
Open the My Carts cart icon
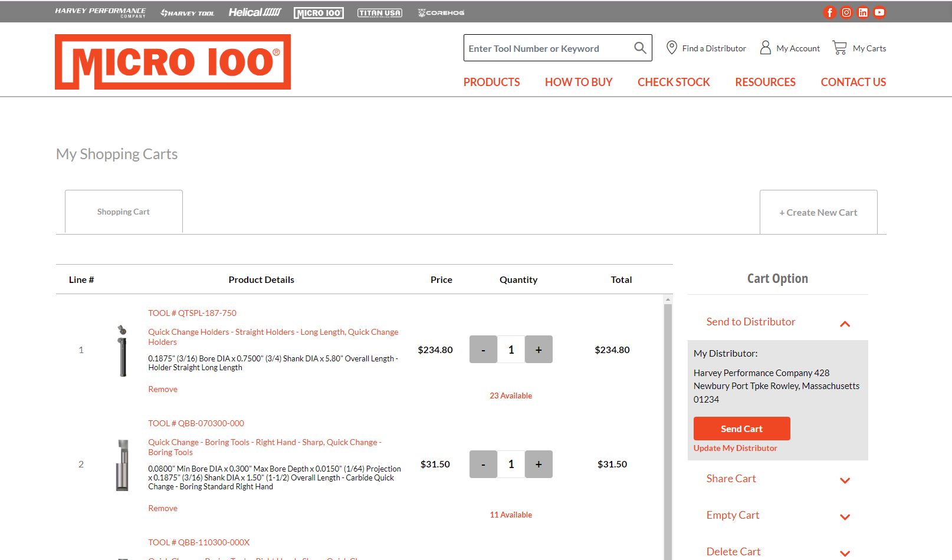pyautogui.click(x=839, y=47)
